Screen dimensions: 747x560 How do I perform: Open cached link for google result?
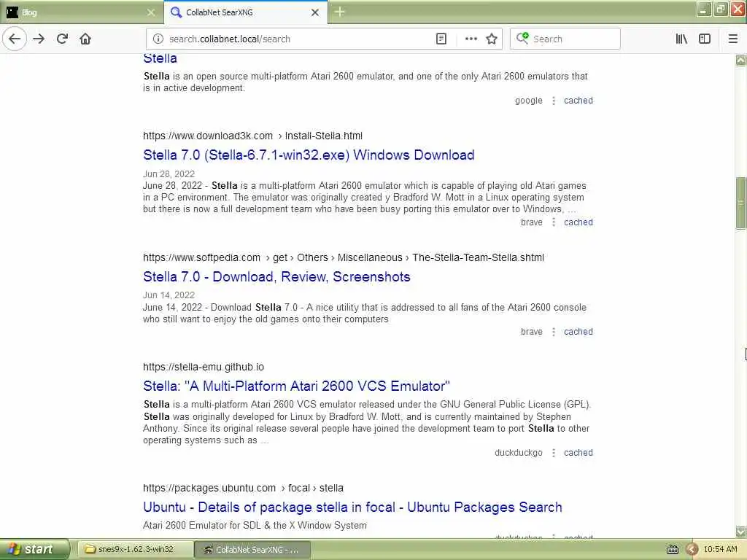(578, 101)
